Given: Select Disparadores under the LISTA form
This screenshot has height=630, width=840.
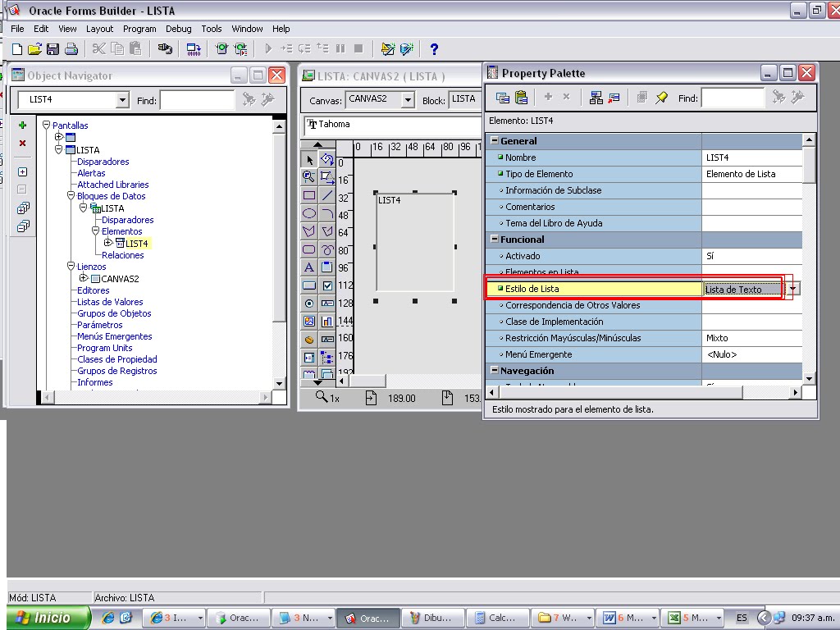Looking at the screenshot, I should (103, 162).
